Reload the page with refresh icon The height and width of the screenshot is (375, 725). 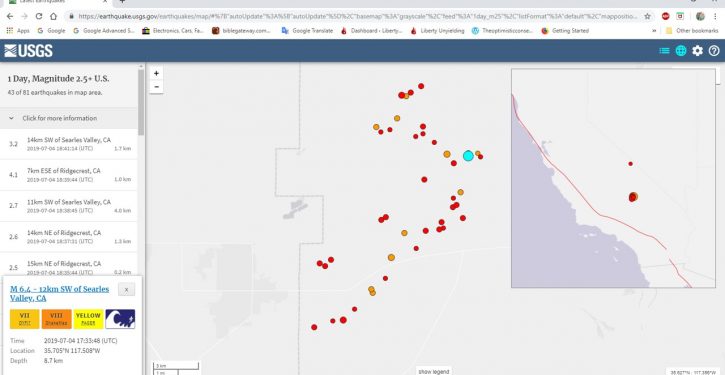coord(39,16)
